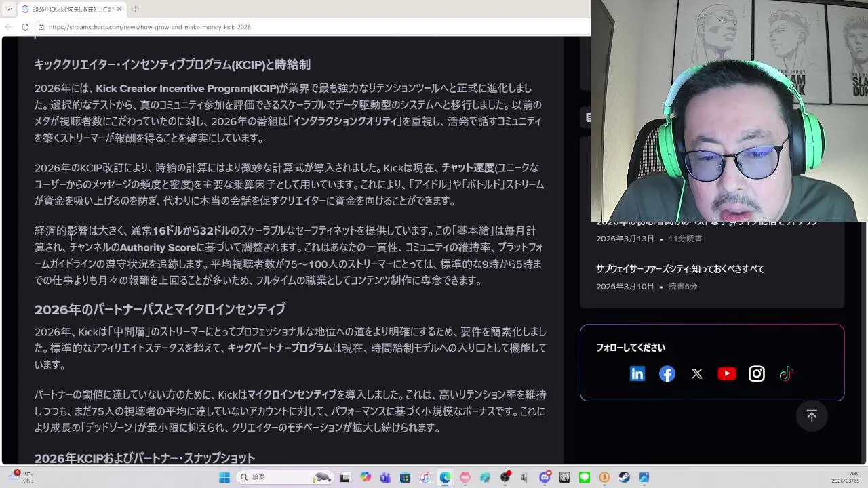Click the フォローしてください label
The width and height of the screenshot is (868, 488).
click(x=631, y=348)
